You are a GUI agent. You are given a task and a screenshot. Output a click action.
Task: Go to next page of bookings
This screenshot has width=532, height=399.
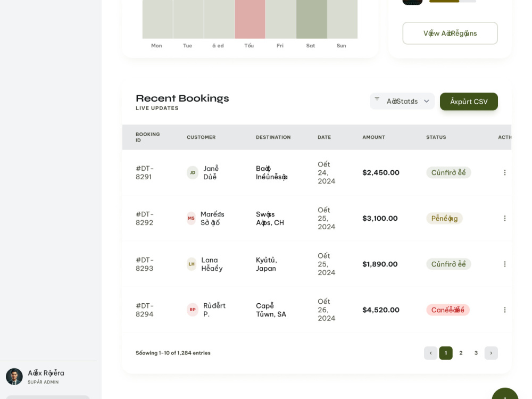coord(491,353)
